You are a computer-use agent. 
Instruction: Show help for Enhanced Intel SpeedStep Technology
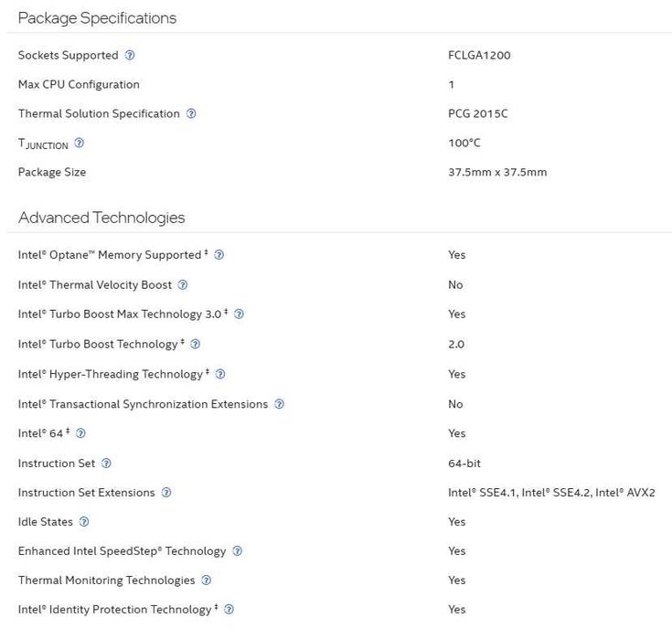(238, 551)
